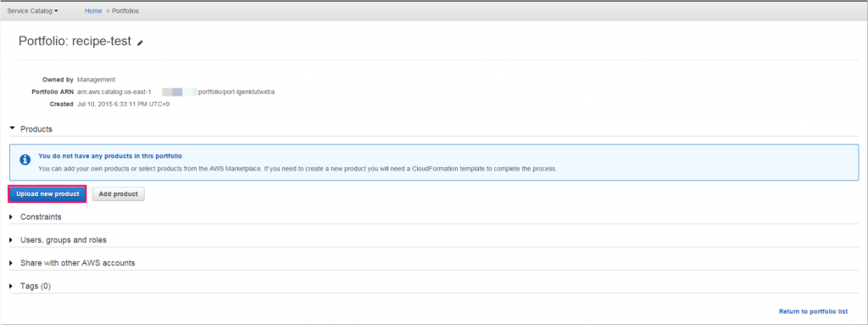Collapse the Products section triangle

[x=12, y=129]
